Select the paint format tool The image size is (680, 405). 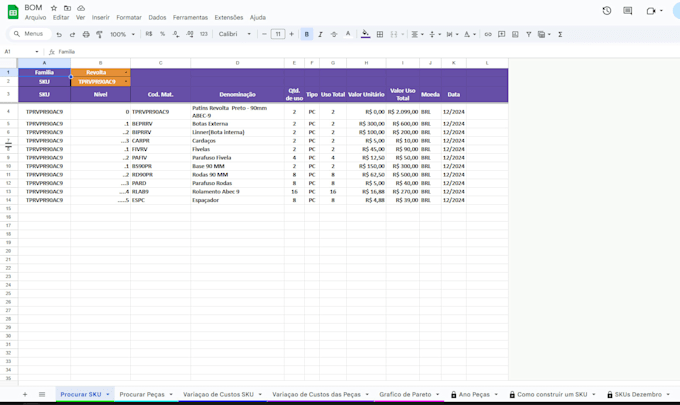tap(99, 34)
